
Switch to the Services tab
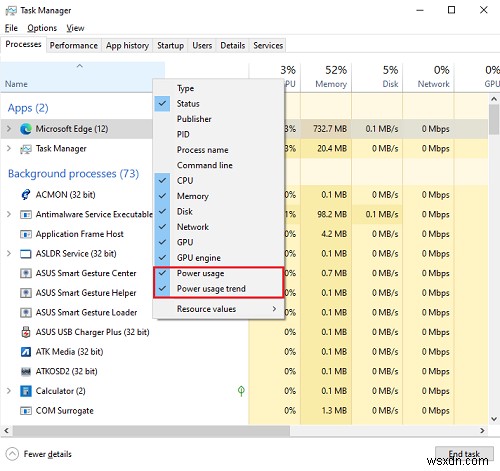pos(268,45)
